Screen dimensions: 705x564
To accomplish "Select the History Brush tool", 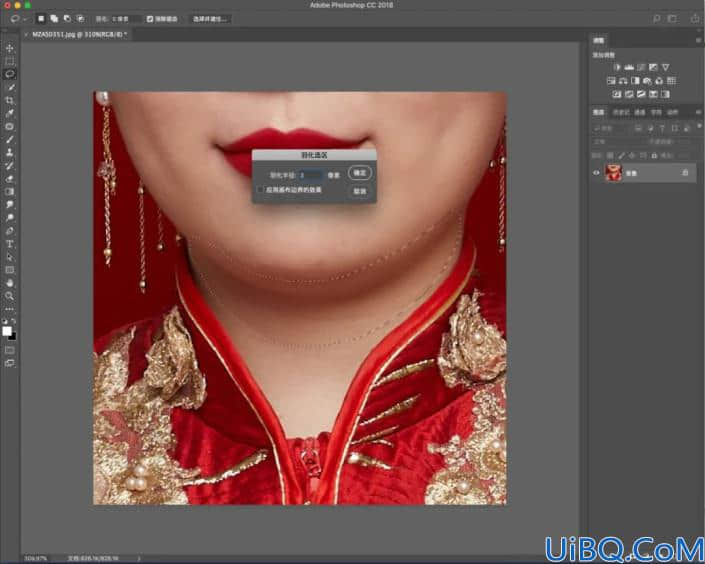I will point(9,166).
